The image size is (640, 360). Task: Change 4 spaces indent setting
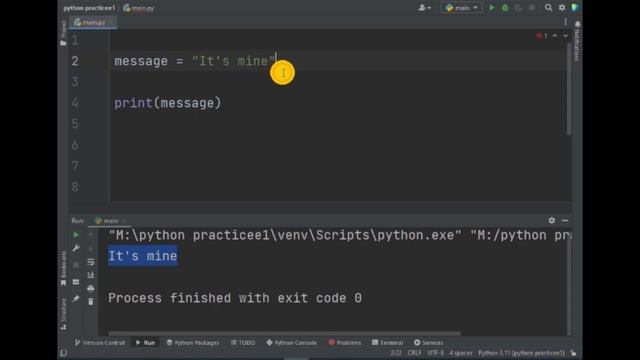[x=461, y=353]
